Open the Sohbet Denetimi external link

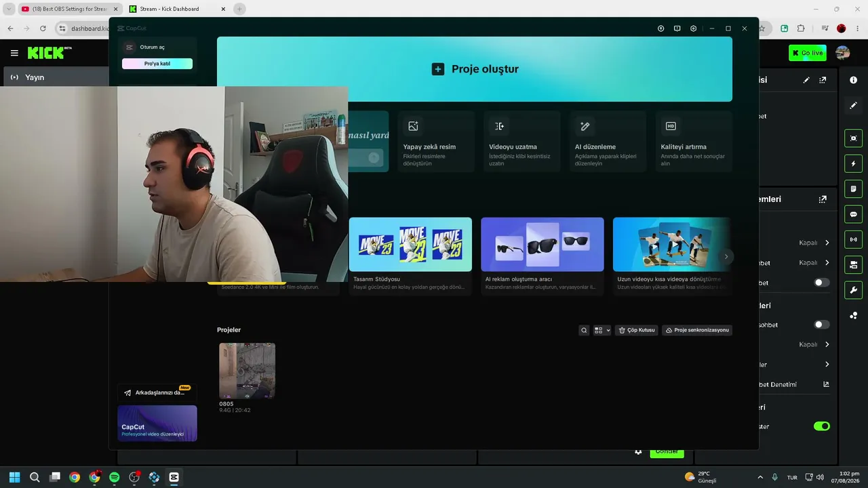pyautogui.click(x=827, y=384)
